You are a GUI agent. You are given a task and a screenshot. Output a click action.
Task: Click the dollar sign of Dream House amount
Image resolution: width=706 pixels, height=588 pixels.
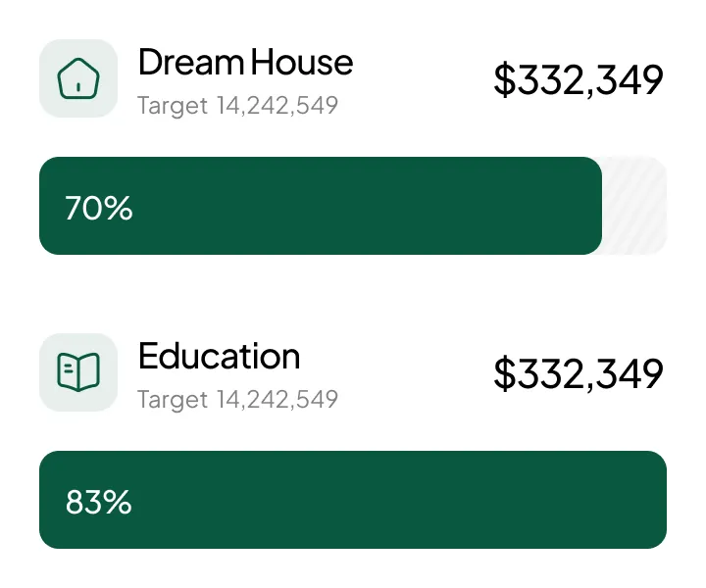(504, 80)
